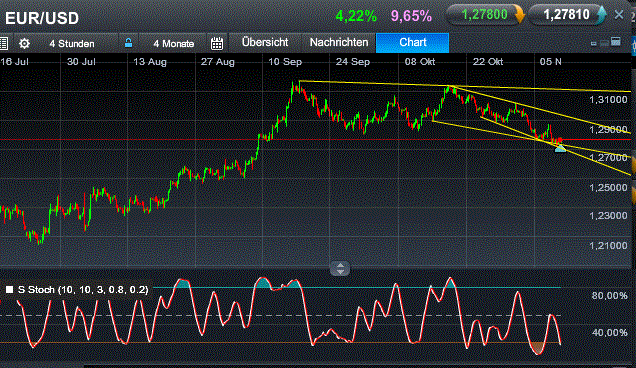Viewport: 636px width, 368px height.
Task: Click the buy price button 1,27810
Action: click(x=567, y=15)
